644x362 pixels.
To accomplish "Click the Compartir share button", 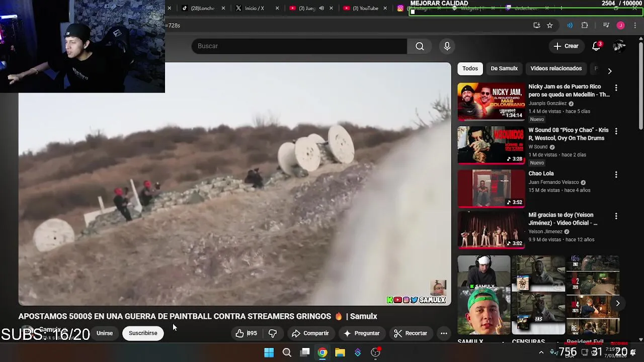I will pos(310,333).
